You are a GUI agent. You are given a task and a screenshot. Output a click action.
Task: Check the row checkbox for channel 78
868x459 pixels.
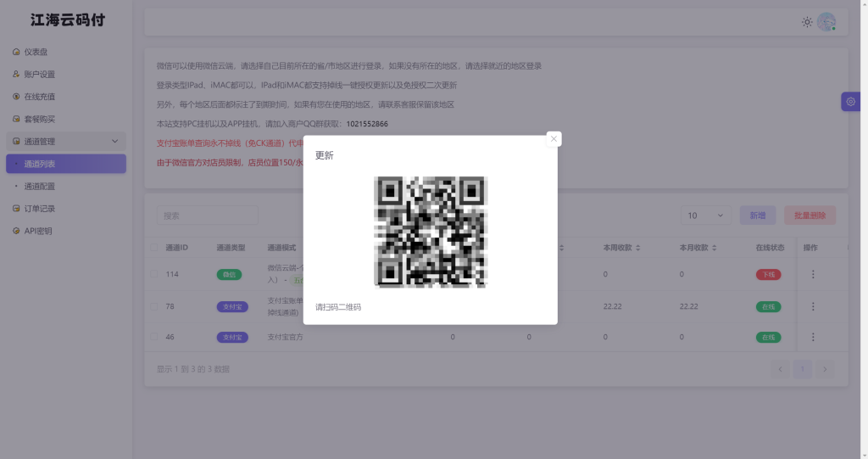tap(154, 306)
